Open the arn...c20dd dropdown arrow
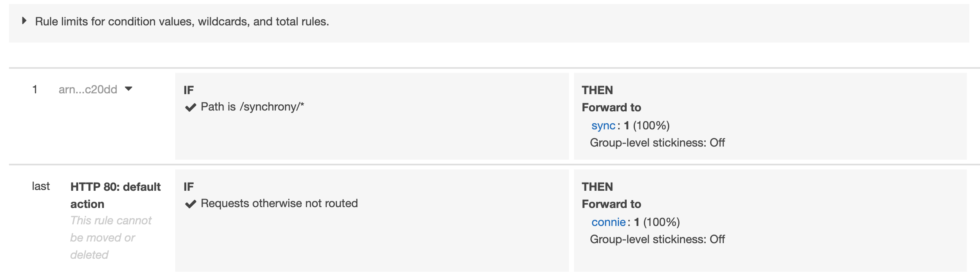Image resolution: width=980 pixels, height=280 pixels. coord(129,89)
